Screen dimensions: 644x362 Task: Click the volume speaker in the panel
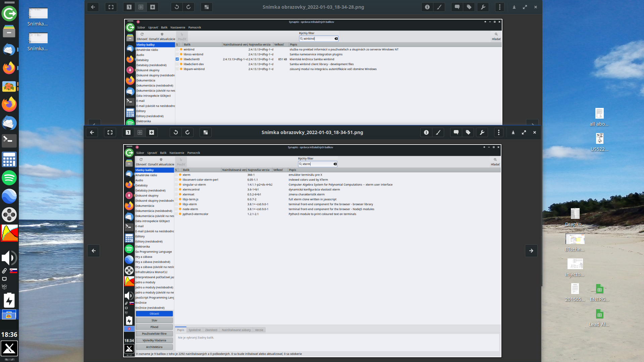[9, 258]
